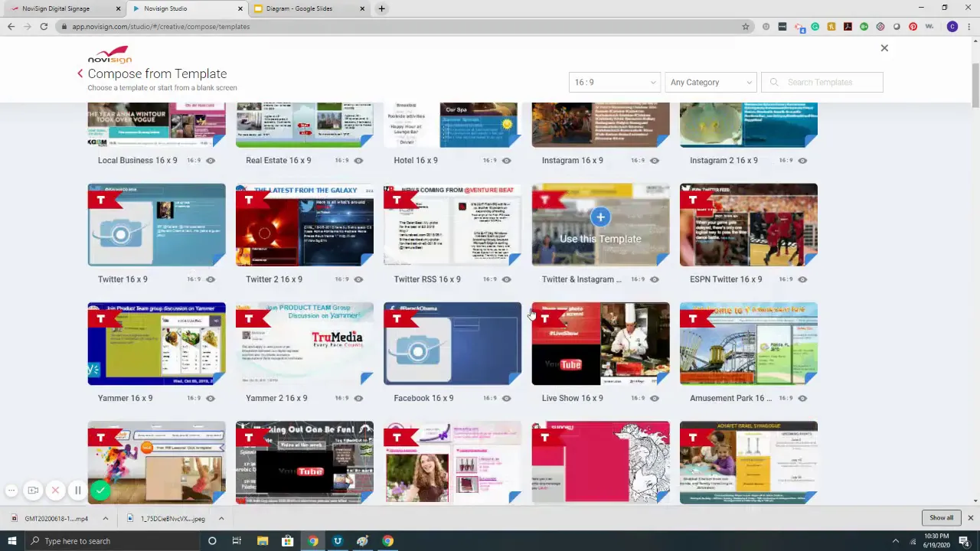Click the Facebook 16 x 9 label

coord(423,398)
